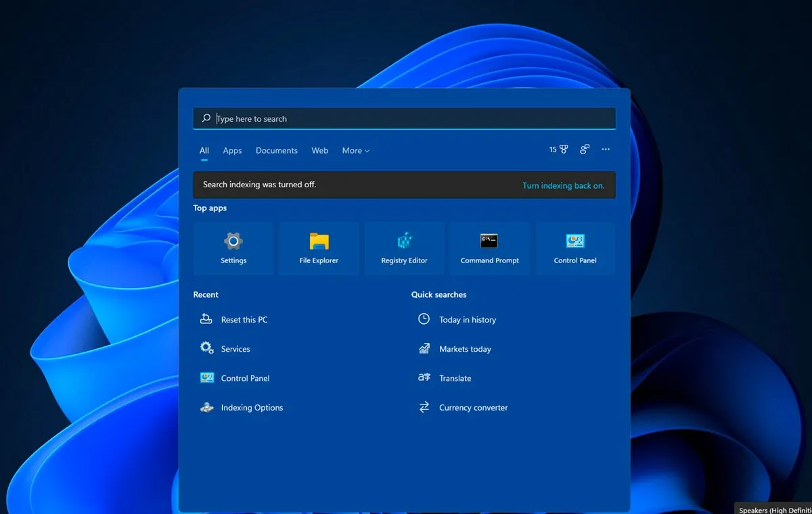Select the Web search tab
The height and width of the screenshot is (514, 812).
click(x=319, y=151)
